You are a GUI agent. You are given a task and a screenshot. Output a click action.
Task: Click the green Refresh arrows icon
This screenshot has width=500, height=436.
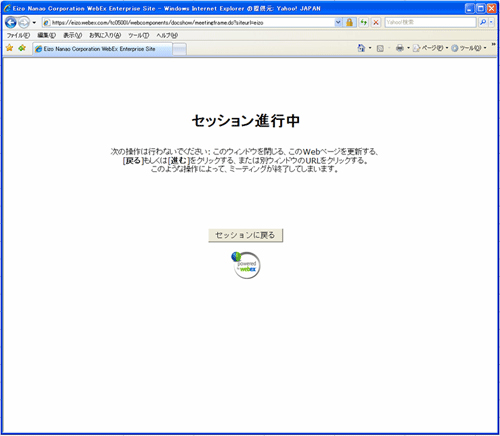tap(364, 22)
